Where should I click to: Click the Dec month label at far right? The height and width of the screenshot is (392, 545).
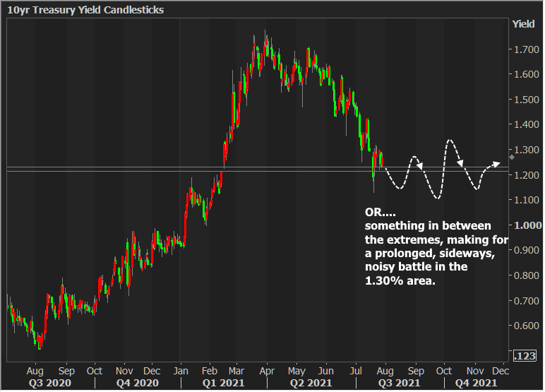[501, 370]
